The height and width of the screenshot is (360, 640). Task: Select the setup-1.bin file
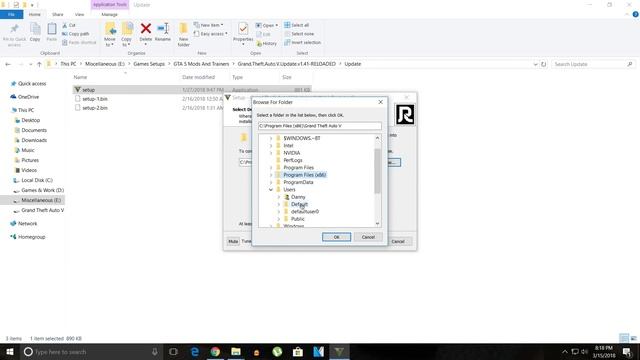[x=95, y=99]
